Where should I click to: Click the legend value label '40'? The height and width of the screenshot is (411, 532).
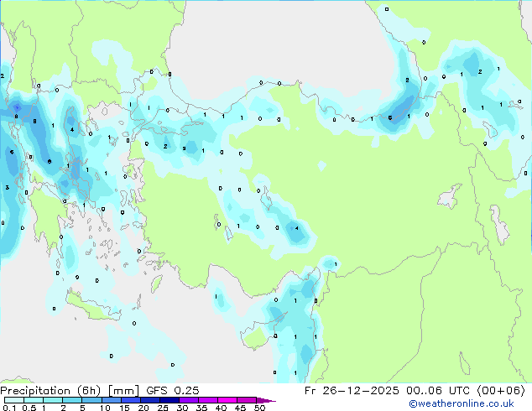pos(221,408)
